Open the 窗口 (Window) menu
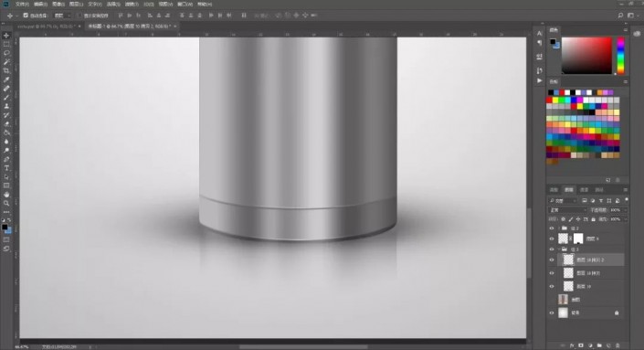644x350 pixels. click(185, 4)
